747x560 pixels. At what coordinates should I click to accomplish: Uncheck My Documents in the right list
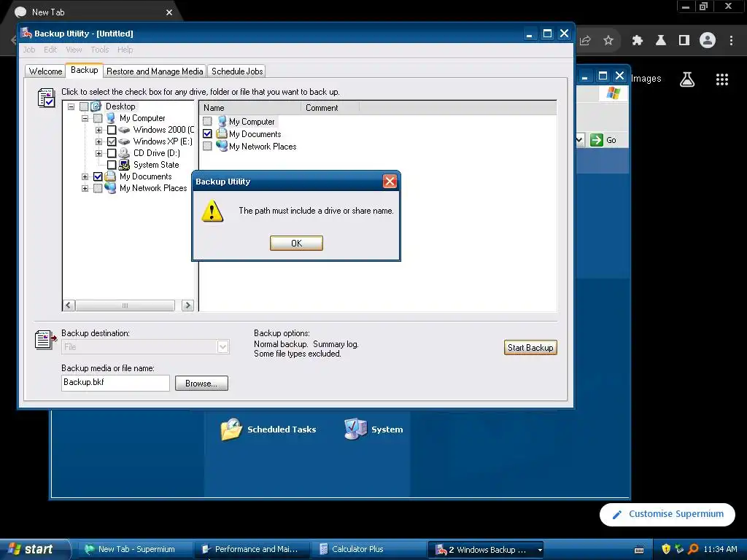tap(207, 134)
